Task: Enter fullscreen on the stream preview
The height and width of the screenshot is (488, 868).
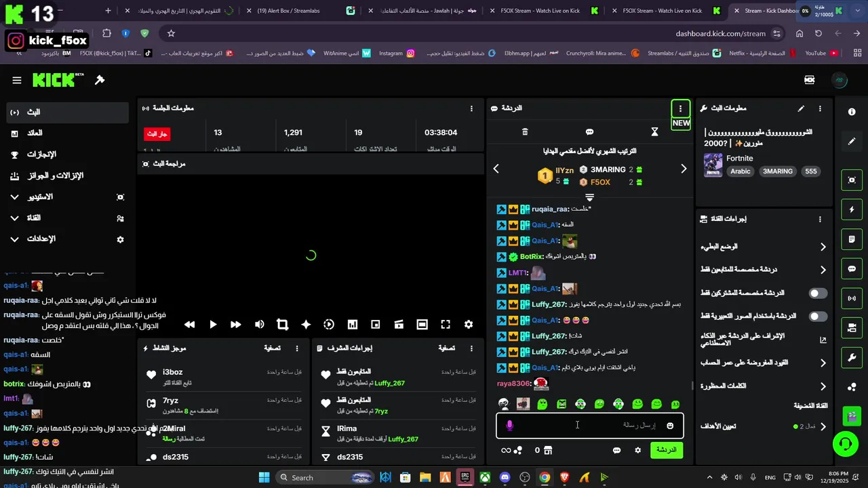Action: 446,325
